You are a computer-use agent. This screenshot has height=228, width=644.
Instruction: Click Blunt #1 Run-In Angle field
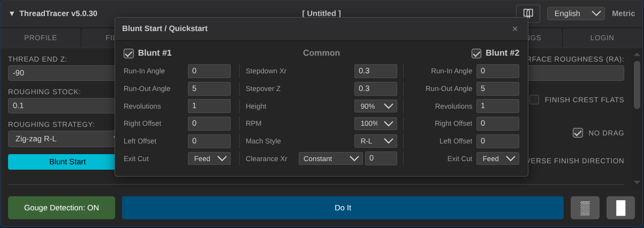click(209, 71)
